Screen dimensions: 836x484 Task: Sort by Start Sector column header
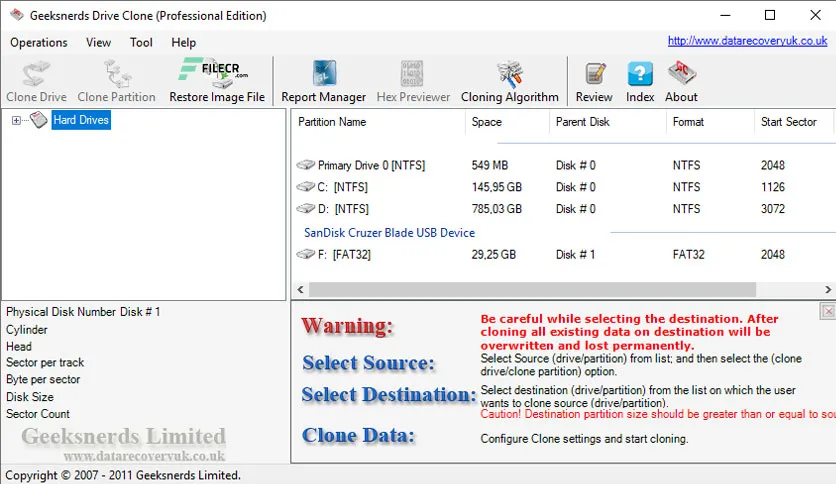794,122
